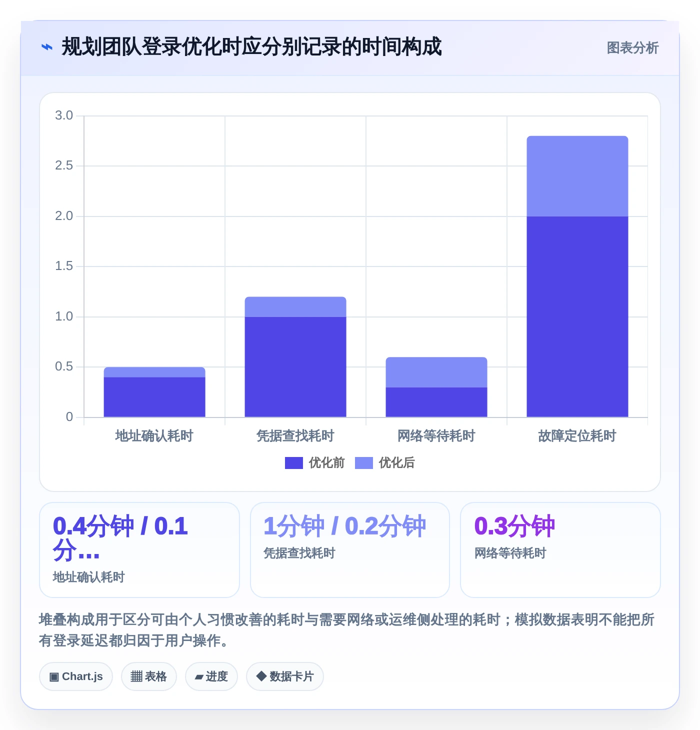Toggle the 优化后 legend entry
This screenshot has width=700, height=730.
coord(385,463)
